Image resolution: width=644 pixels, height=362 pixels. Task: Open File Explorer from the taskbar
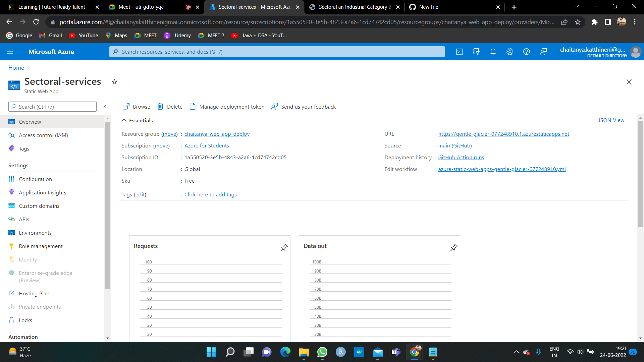coord(304,352)
